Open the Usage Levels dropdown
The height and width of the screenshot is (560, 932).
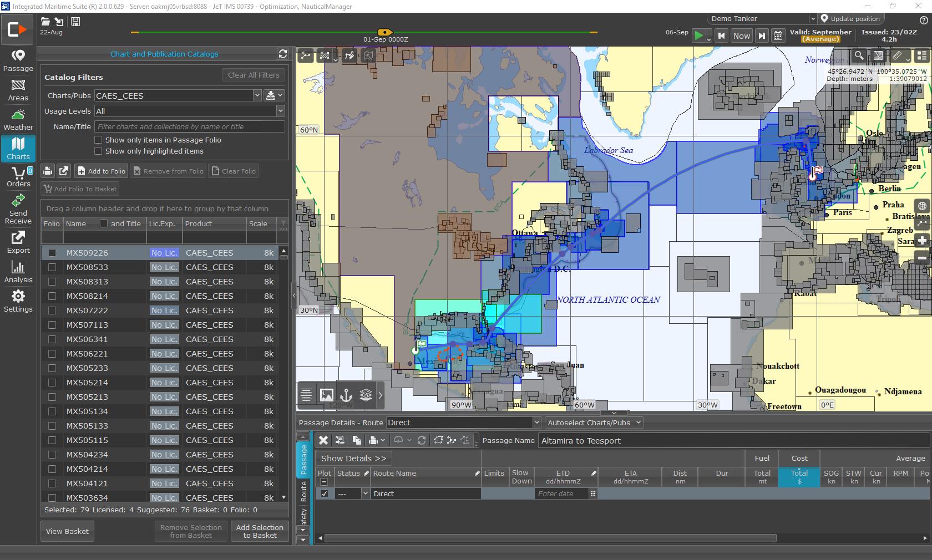(280, 111)
